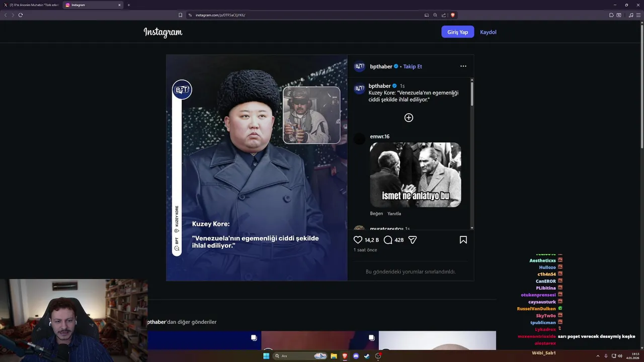The image size is (644, 362).
Task: Click the music note media icon in toolbar
Action: [x=631, y=15]
